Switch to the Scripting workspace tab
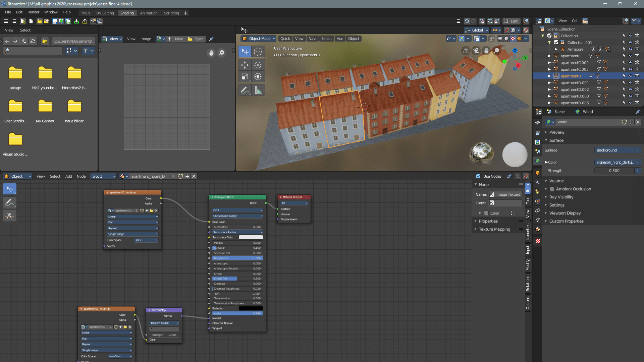 [171, 13]
